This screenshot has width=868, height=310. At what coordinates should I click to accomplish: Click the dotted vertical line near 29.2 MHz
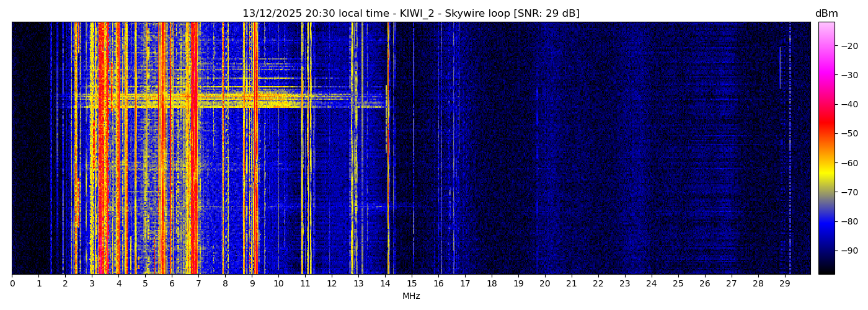790,149
